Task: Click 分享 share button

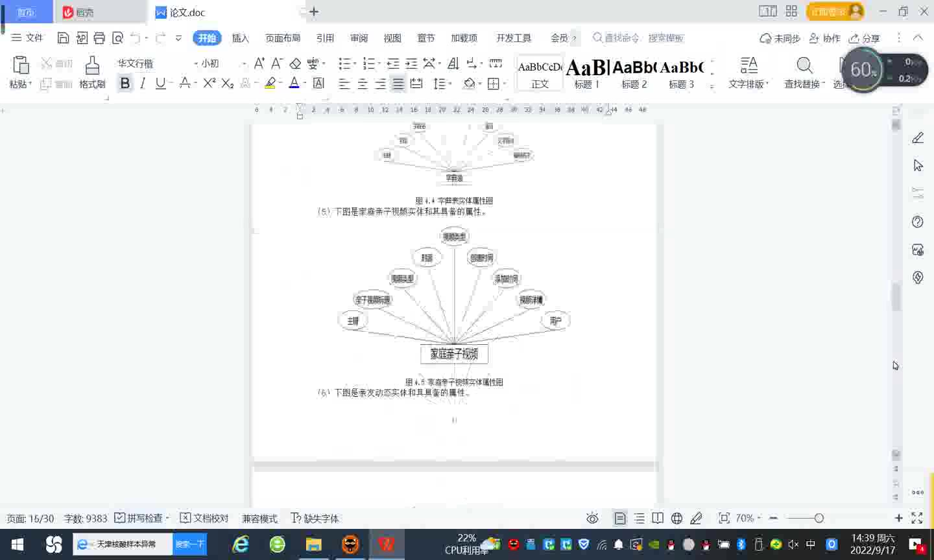Action: point(865,38)
